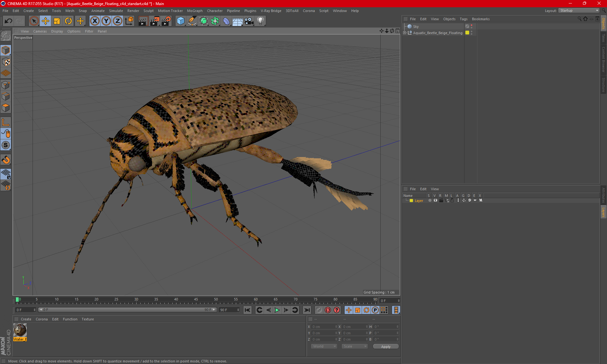Click the yellow Layer color swatch
Viewport: 607px width, 364px height.
pos(411,200)
